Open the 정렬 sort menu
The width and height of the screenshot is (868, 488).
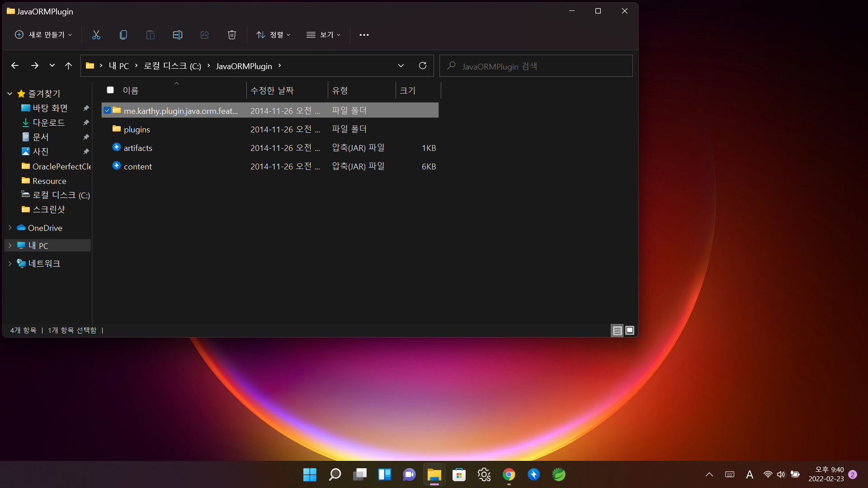coord(273,35)
